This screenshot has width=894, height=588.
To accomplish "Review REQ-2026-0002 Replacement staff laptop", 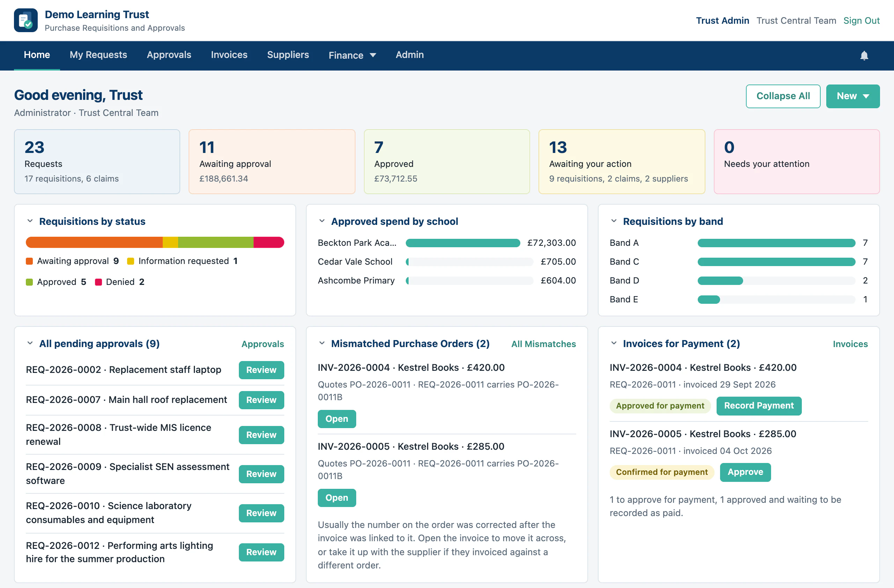I will point(262,370).
